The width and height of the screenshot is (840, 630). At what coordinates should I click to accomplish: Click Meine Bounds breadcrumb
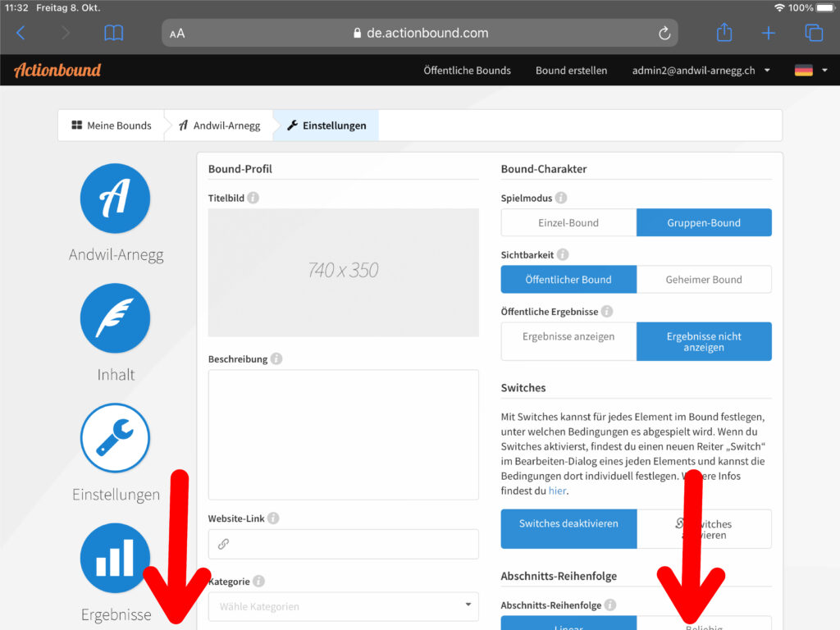tap(112, 126)
